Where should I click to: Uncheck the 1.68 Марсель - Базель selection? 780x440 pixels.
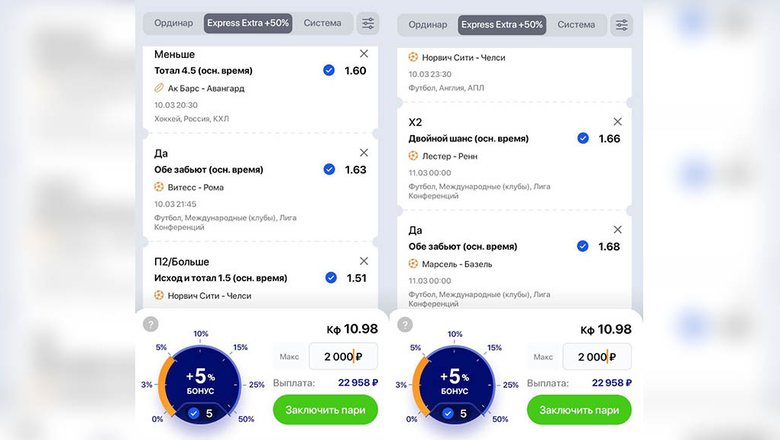583,246
